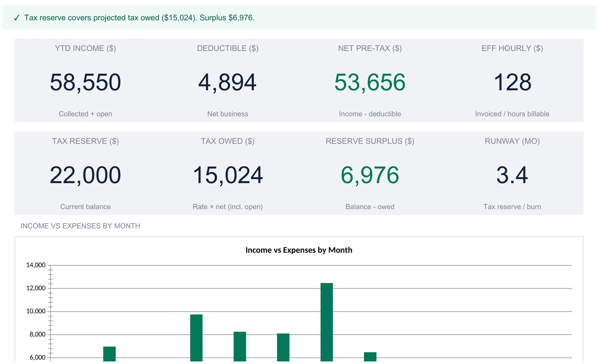
Task: Click the chart title 'Income vs Expenses by Month'
Action: [299, 250]
